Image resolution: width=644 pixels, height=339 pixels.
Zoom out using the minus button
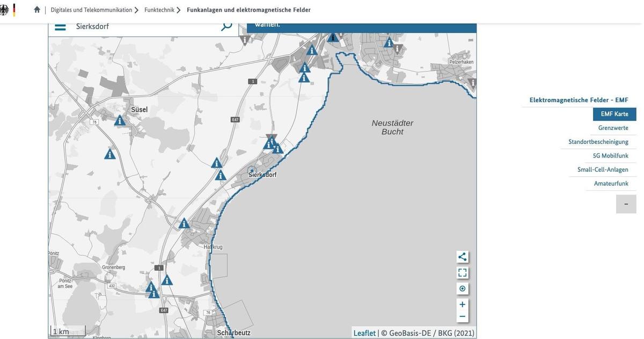coord(462,316)
